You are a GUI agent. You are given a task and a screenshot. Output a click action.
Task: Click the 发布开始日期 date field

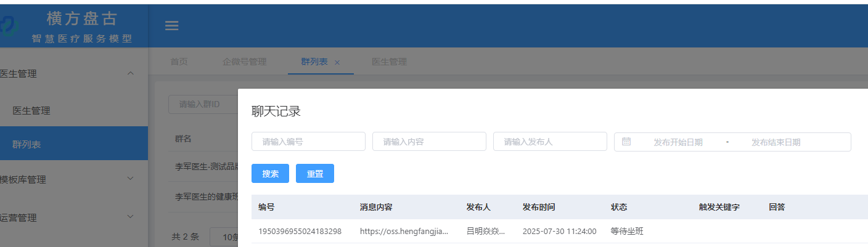(678, 142)
